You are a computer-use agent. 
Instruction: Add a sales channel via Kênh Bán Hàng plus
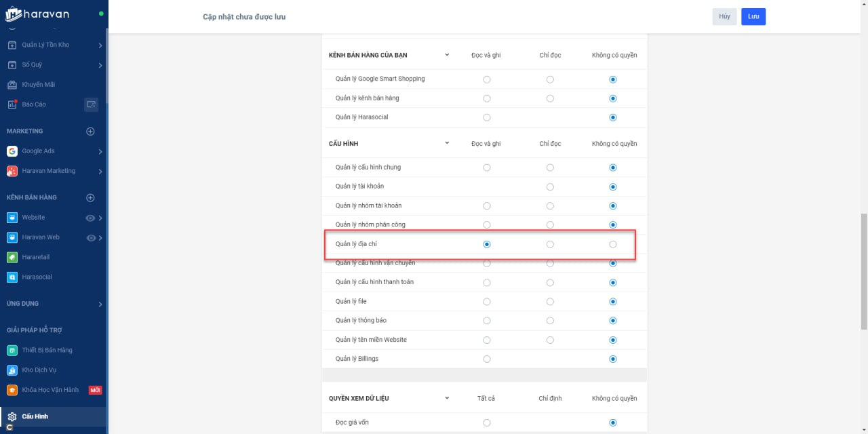[90, 197]
